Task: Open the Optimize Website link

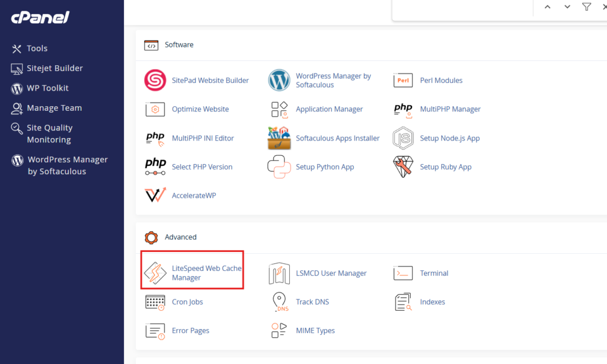Action: click(200, 109)
